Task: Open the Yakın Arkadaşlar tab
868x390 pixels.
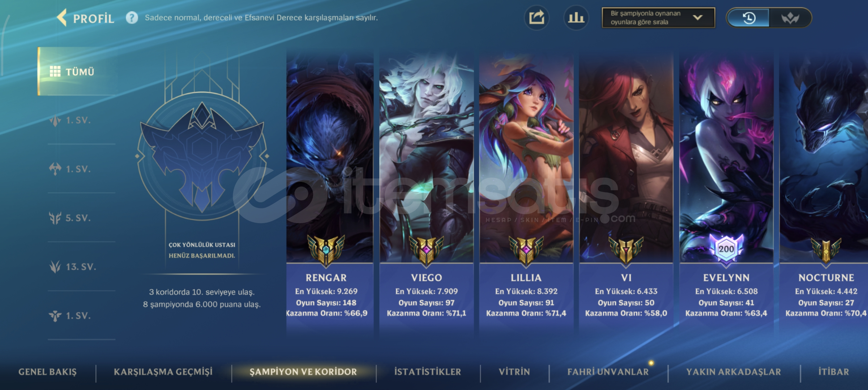Action: pos(734,372)
